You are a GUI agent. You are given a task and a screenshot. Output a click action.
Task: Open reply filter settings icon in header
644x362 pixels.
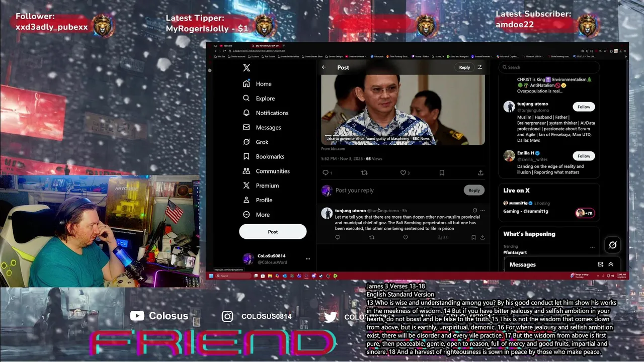tap(480, 67)
